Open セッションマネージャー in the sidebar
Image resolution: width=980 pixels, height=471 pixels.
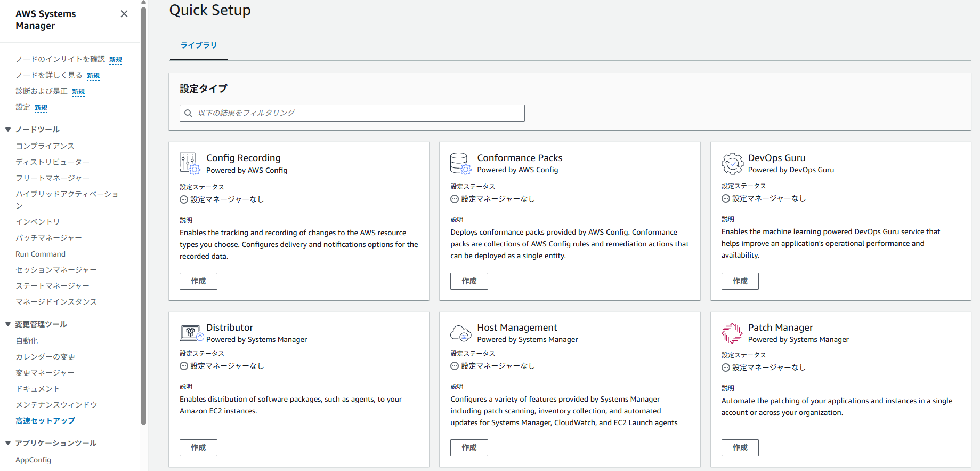tap(56, 270)
